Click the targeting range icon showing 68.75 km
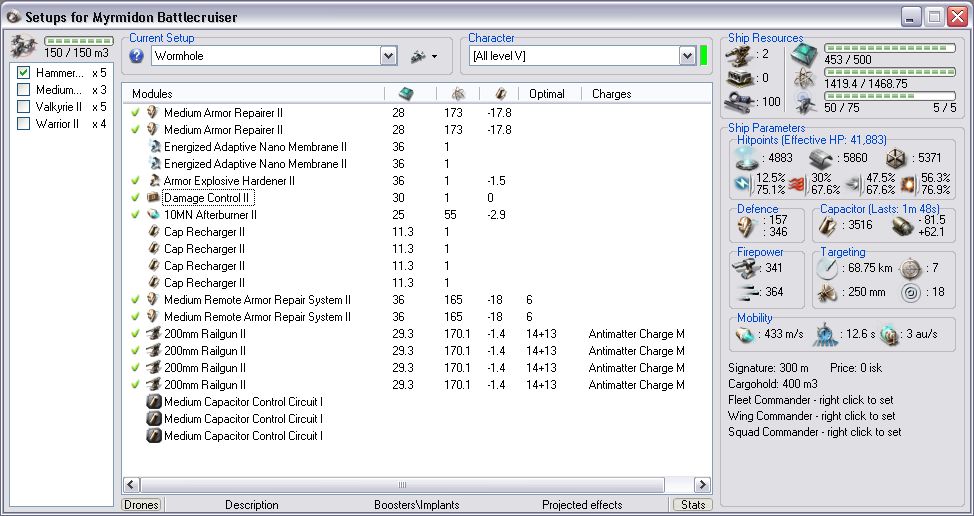The image size is (974, 516). coord(827,268)
